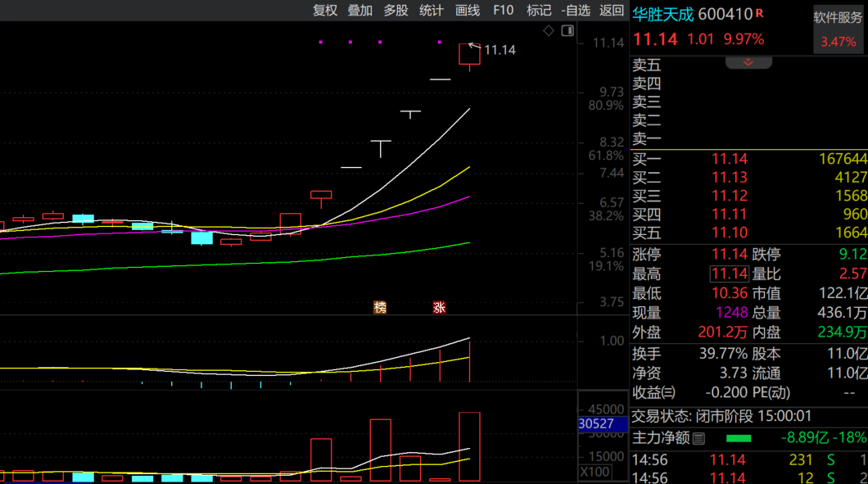Screen dimensions: 868x484
Task: Open the 叠加 overlay menu
Action: point(359,11)
